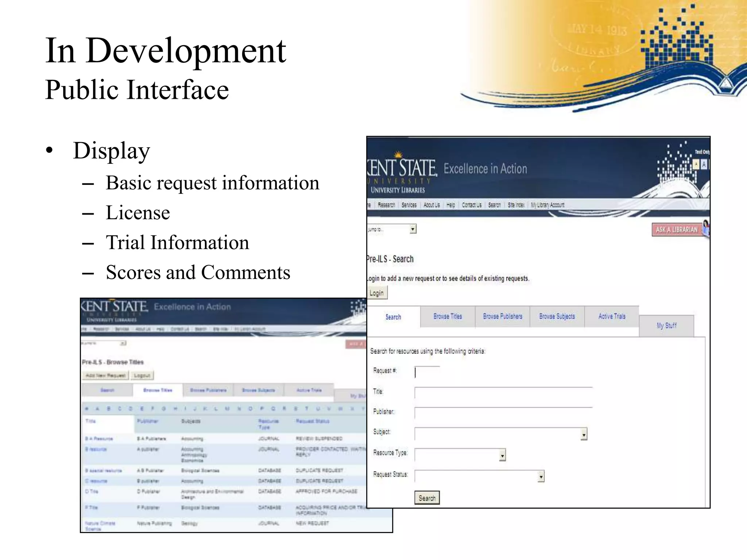Select Browse Publishers tab on Browse Titles page
Viewport: 747px width, 560px height.
[x=208, y=390]
